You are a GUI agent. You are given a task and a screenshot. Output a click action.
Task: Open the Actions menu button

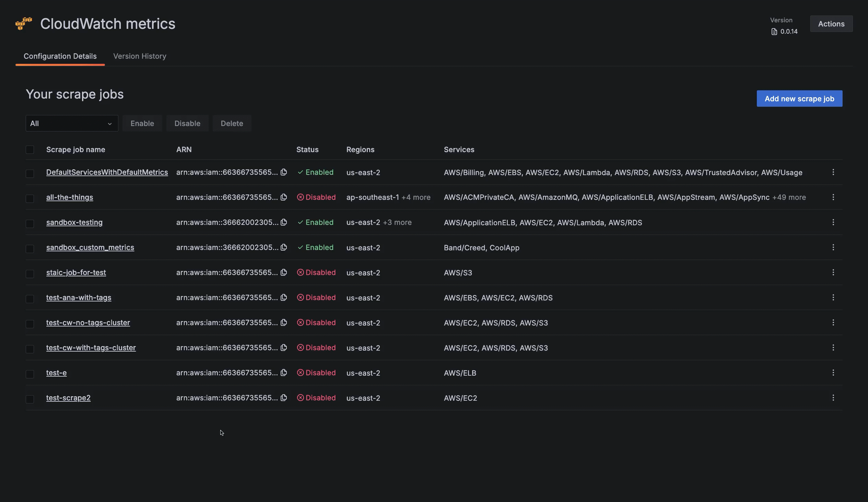pyautogui.click(x=831, y=24)
